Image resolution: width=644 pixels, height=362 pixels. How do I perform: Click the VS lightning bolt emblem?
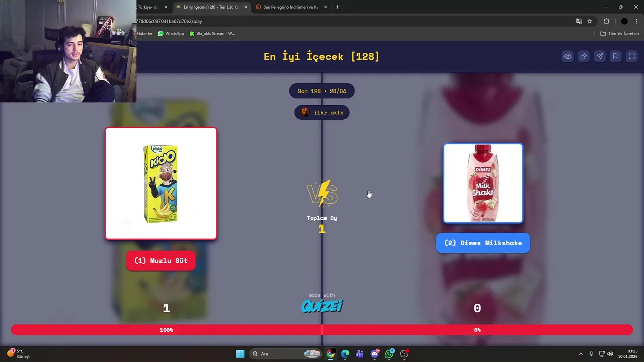[322, 194]
